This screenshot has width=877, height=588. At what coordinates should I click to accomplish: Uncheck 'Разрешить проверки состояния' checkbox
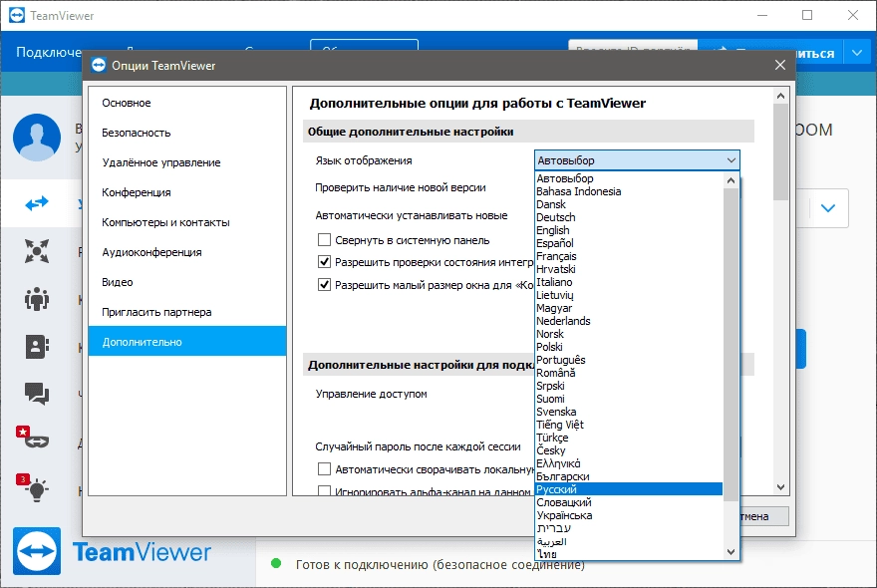coord(324,262)
